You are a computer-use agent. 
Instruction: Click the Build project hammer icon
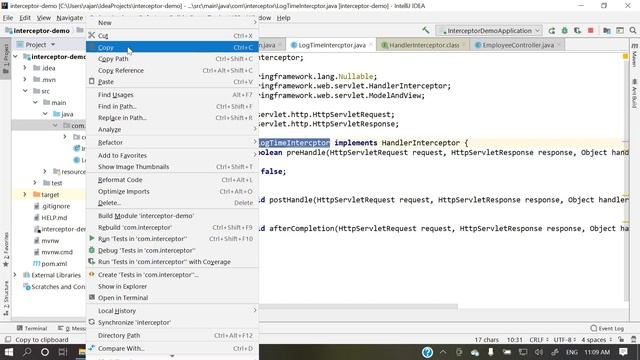[x=426, y=30]
